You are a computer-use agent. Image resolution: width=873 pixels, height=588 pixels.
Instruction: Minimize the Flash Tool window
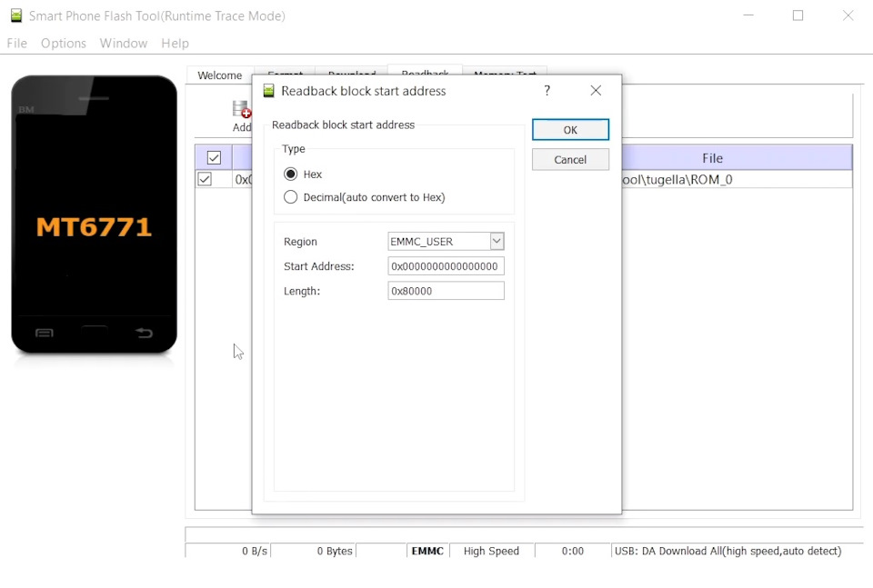(x=748, y=15)
